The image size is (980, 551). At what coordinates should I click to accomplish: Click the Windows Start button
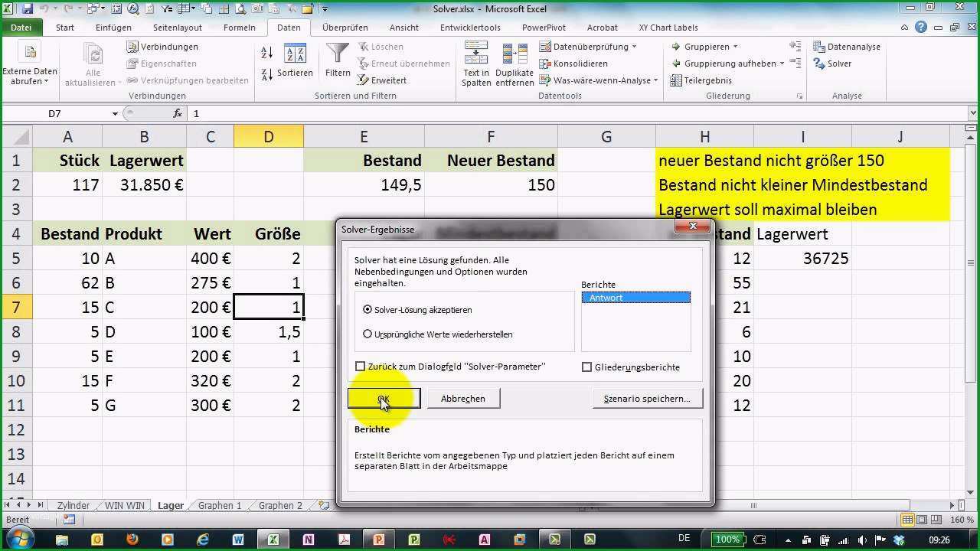[21, 537]
